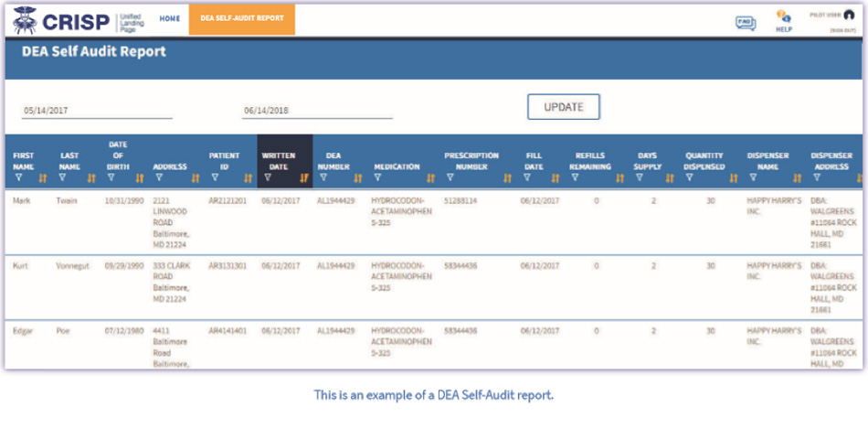The image size is (868, 428).
Task: Filter the Fill Date column
Action: pyautogui.click(x=527, y=178)
